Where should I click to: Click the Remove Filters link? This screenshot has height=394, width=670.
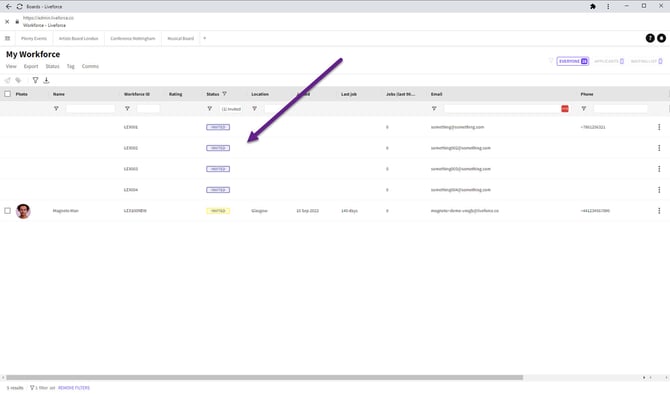click(74, 388)
